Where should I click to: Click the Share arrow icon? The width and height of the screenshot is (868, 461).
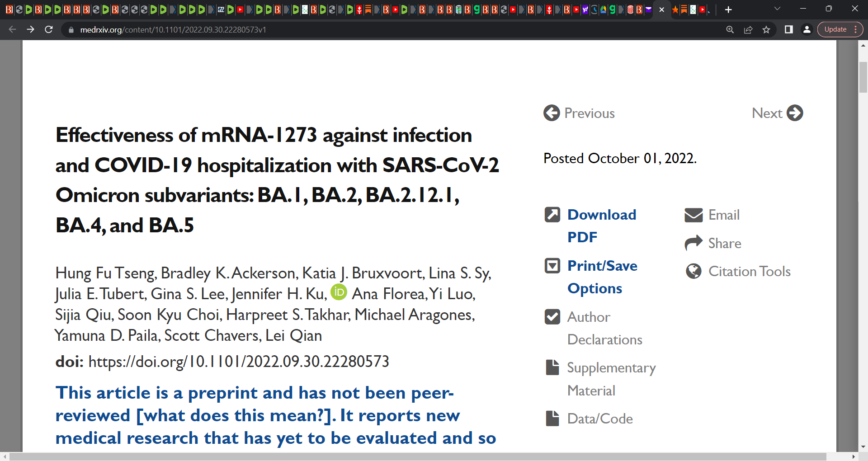pyautogui.click(x=693, y=243)
